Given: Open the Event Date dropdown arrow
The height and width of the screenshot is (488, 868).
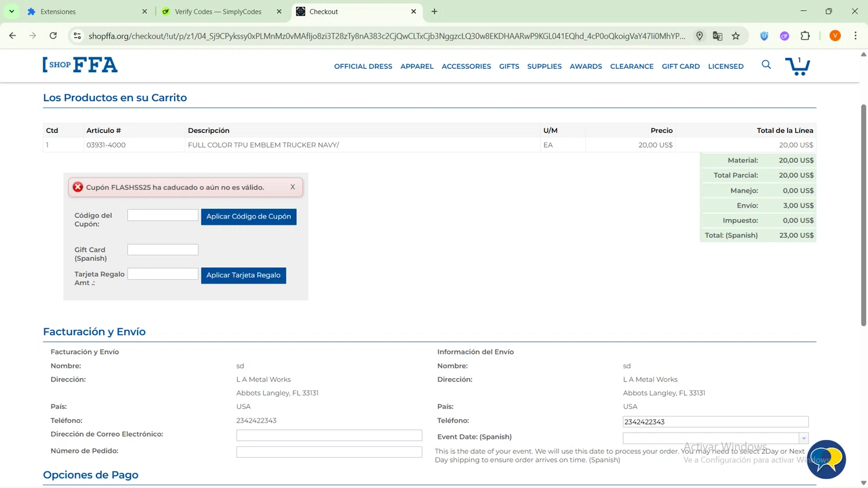Looking at the screenshot, I should click(804, 438).
